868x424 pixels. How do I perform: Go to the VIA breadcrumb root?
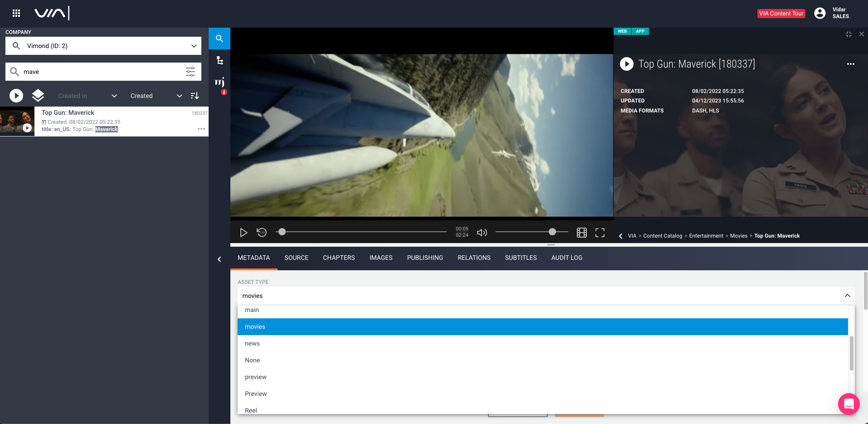click(632, 236)
